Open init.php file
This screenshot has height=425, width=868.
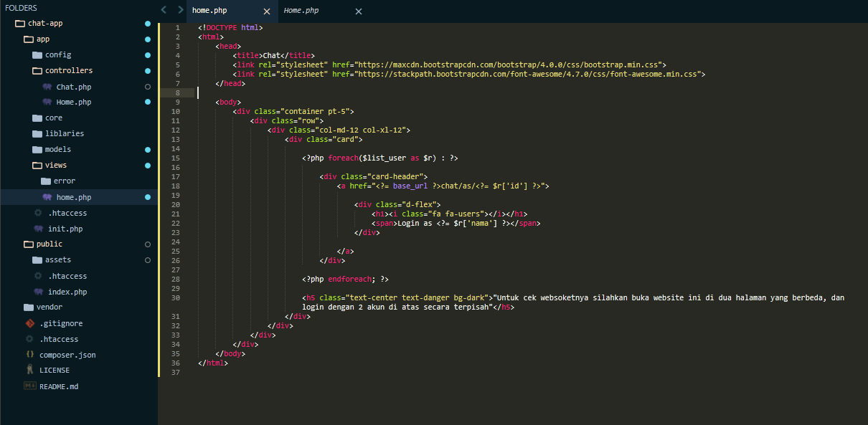[65, 229]
